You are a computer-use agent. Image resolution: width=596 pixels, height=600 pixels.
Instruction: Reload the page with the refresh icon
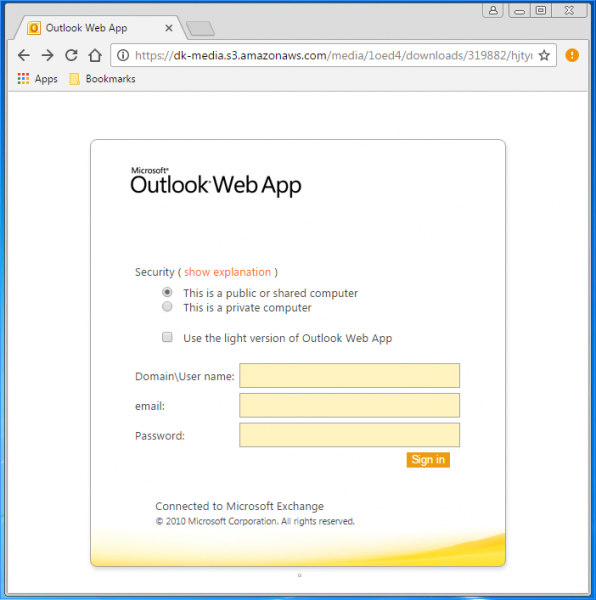pos(71,55)
